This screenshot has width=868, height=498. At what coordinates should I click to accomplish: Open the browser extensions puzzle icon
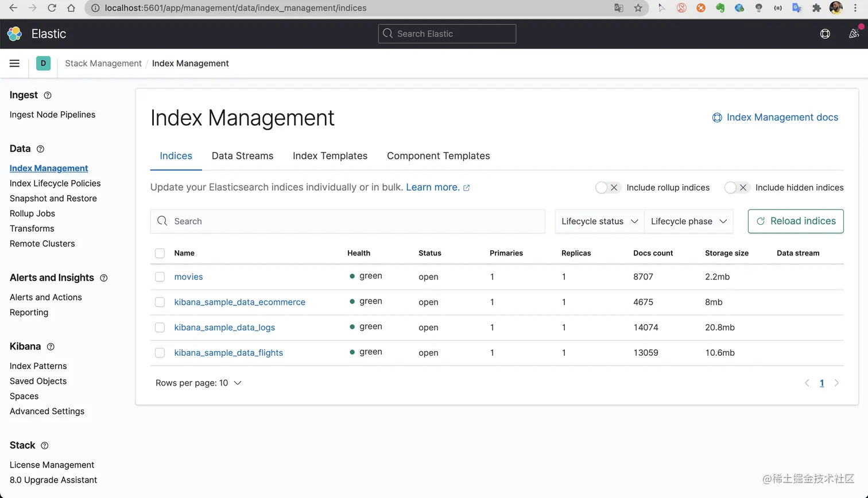point(816,8)
